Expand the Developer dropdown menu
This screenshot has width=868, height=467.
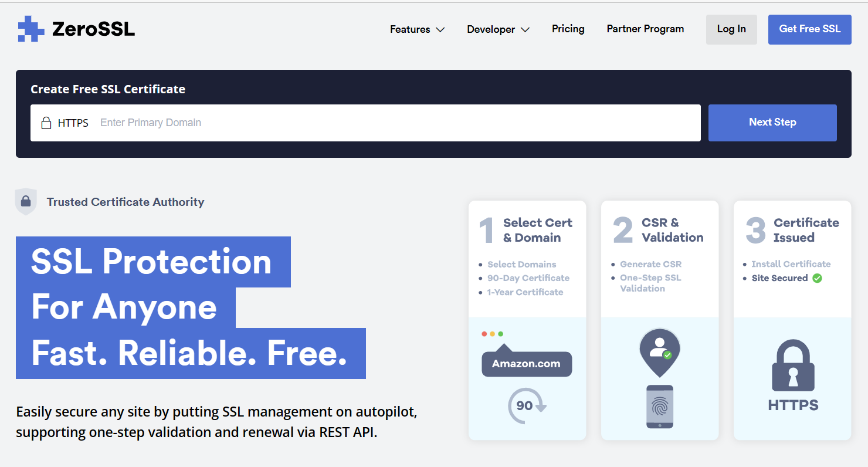(498, 29)
